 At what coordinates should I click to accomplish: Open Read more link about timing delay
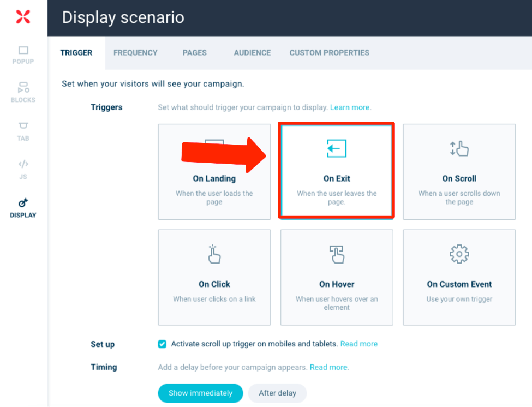click(329, 367)
